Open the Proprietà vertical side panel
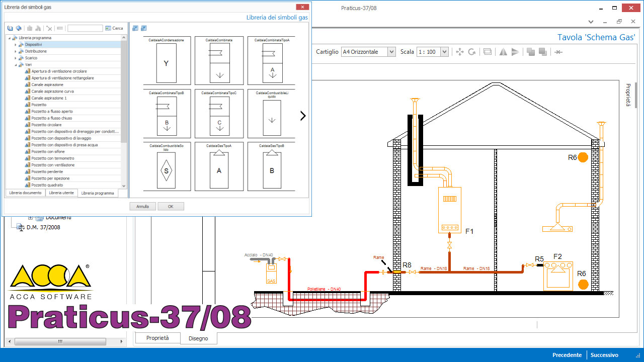The height and width of the screenshot is (362, 644). pos(628,95)
